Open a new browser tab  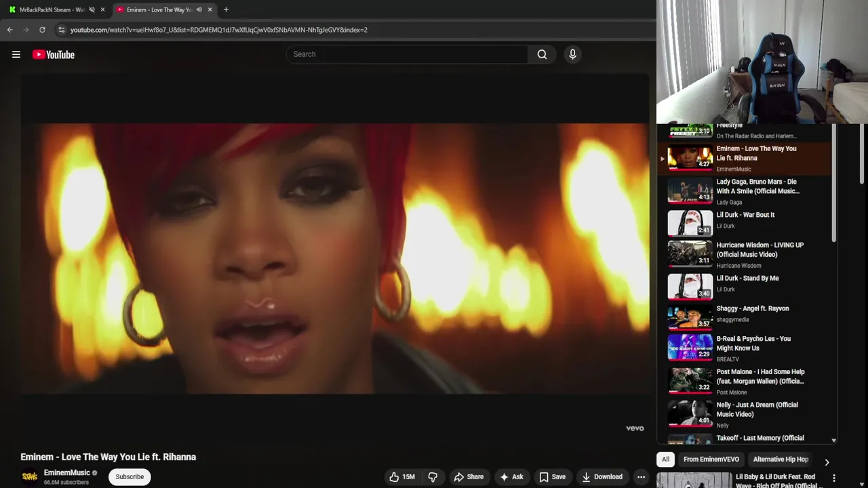[x=226, y=9]
